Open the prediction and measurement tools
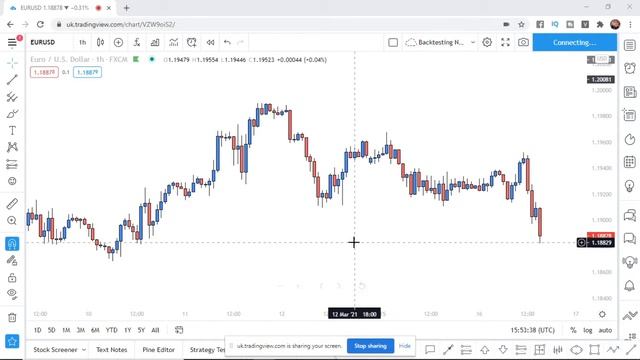 click(x=12, y=164)
